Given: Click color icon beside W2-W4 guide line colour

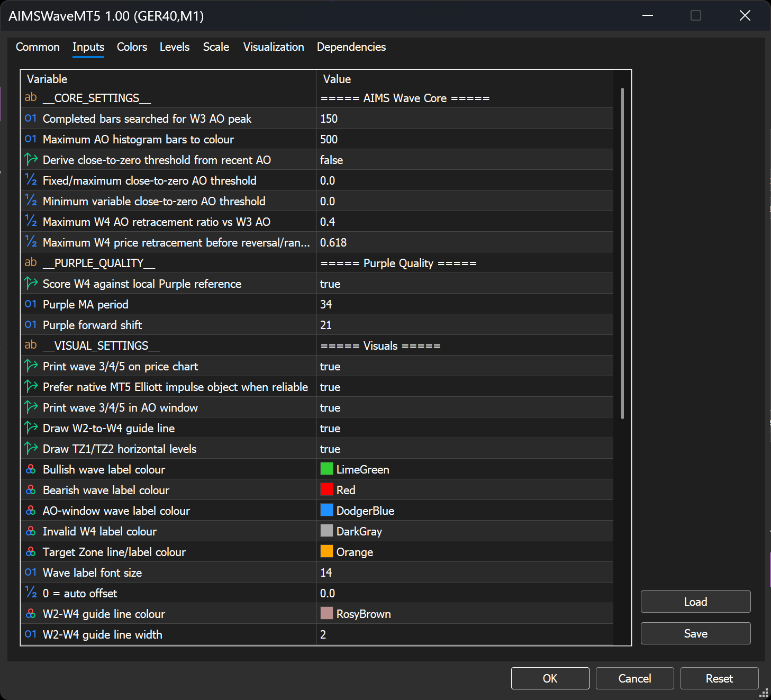Looking at the screenshot, I should (31, 613).
